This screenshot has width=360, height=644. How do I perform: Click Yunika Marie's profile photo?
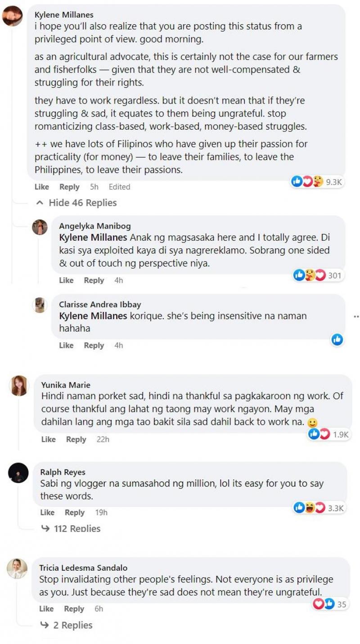19,386
